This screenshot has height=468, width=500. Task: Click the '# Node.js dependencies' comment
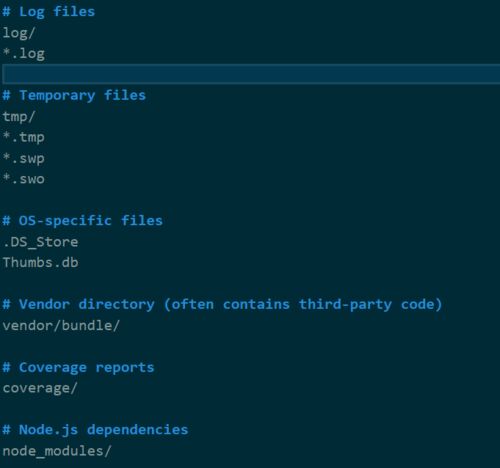coord(95,430)
